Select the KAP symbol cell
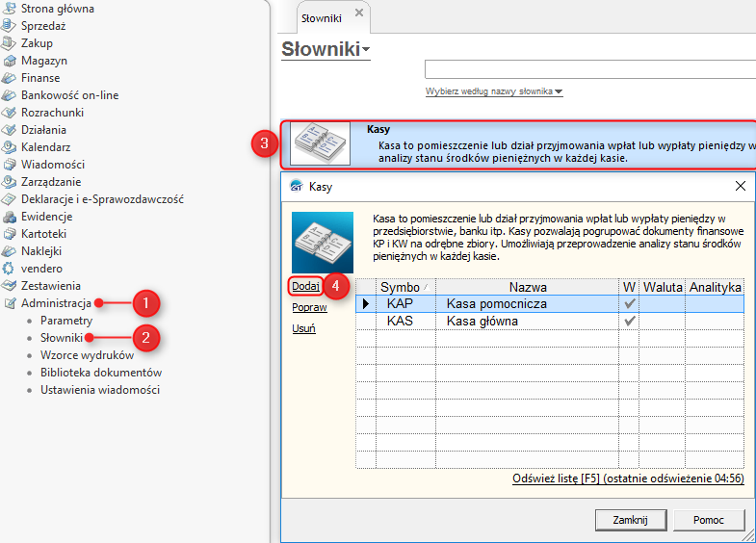The width and height of the screenshot is (756, 543). pyautogui.click(x=405, y=303)
